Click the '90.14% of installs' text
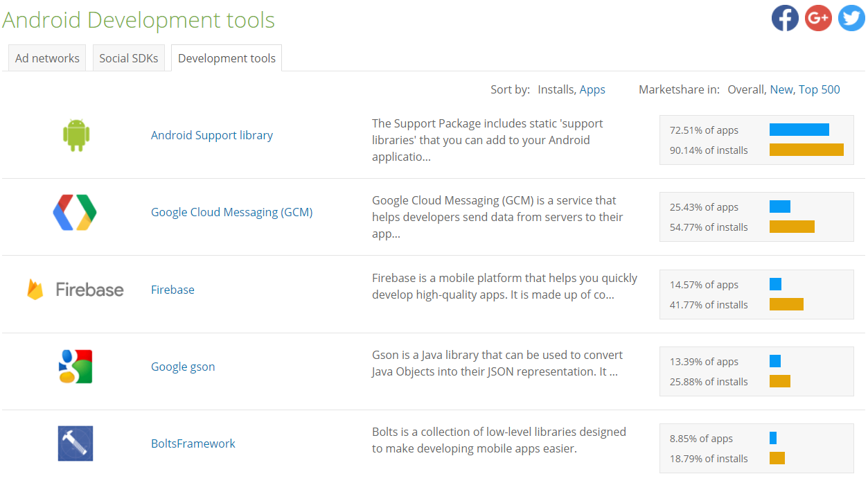The image size is (868, 483). tap(709, 150)
